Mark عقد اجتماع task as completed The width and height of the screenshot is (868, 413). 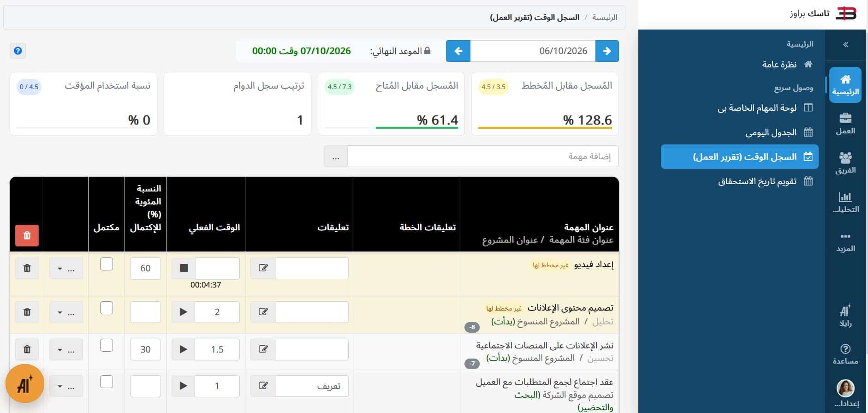(107, 382)
